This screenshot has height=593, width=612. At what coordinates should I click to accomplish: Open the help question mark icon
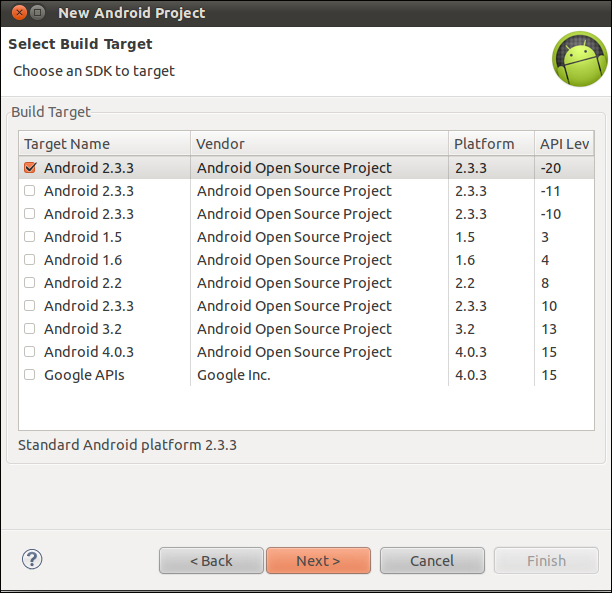point(32,559)
